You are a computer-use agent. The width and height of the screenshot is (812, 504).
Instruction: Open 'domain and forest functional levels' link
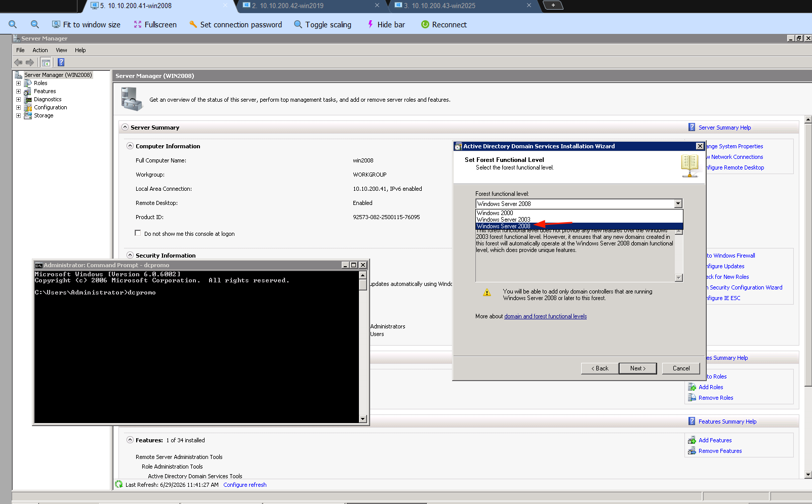click(x=546, y=316)
